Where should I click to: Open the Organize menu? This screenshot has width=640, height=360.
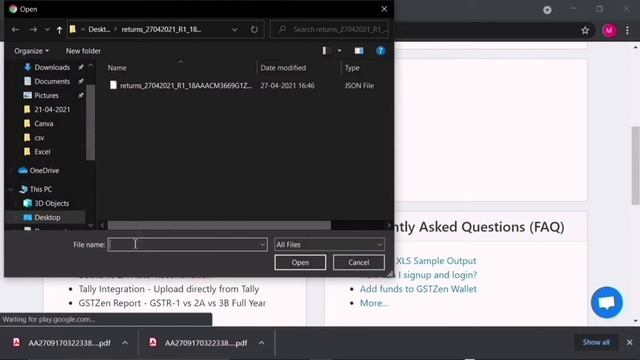coord(31,51)
